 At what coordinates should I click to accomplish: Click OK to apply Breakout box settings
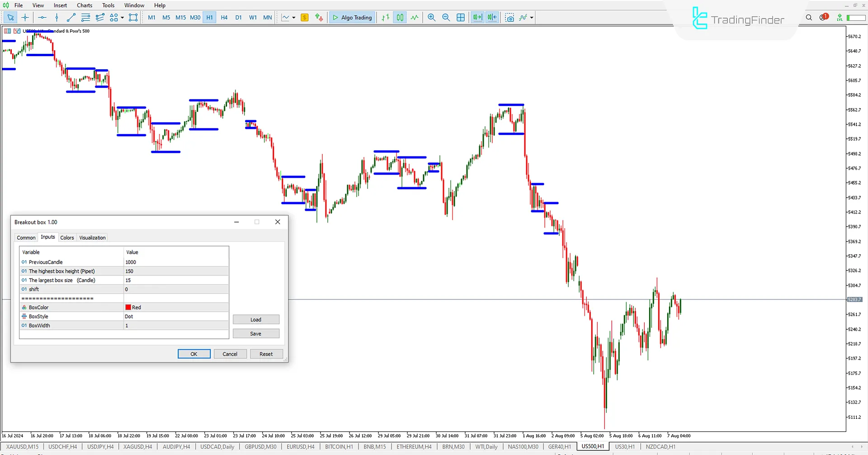point(194,354)
